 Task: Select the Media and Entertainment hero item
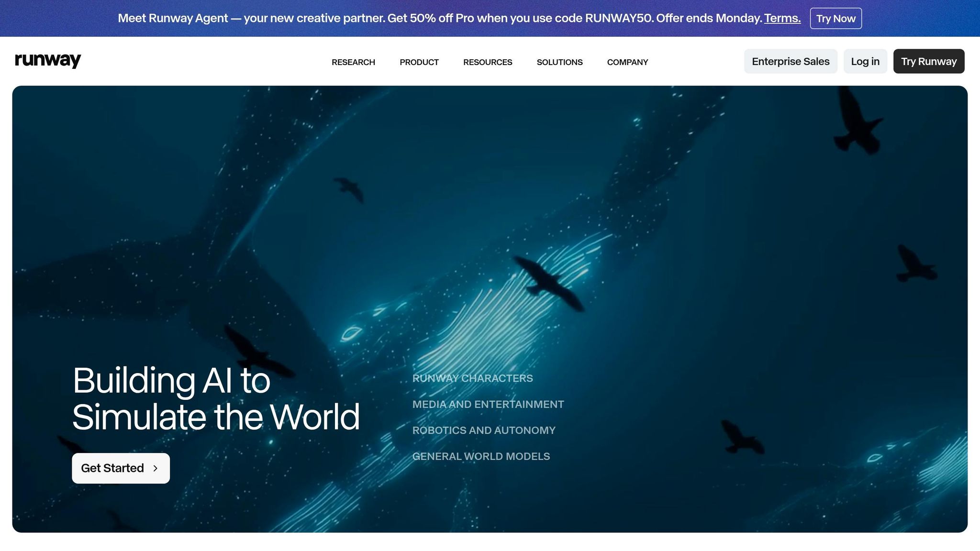[x=488, y=405]
